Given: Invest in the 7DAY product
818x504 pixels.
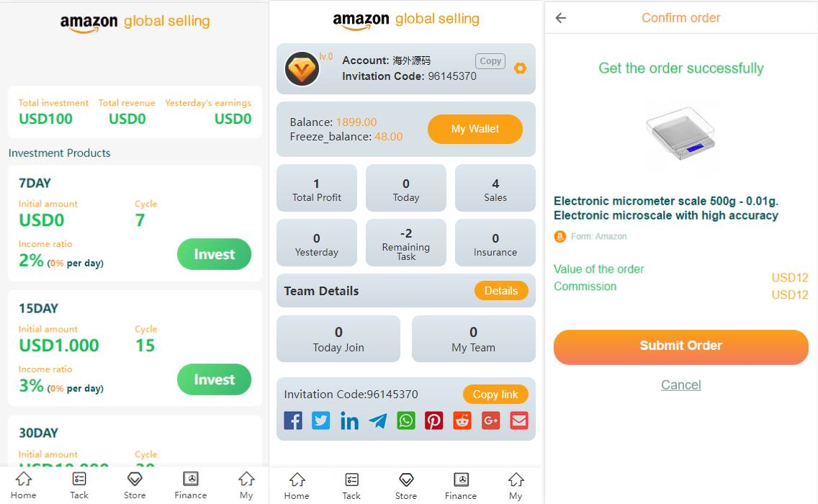Looking at the screenshot, I should point(214,254).
